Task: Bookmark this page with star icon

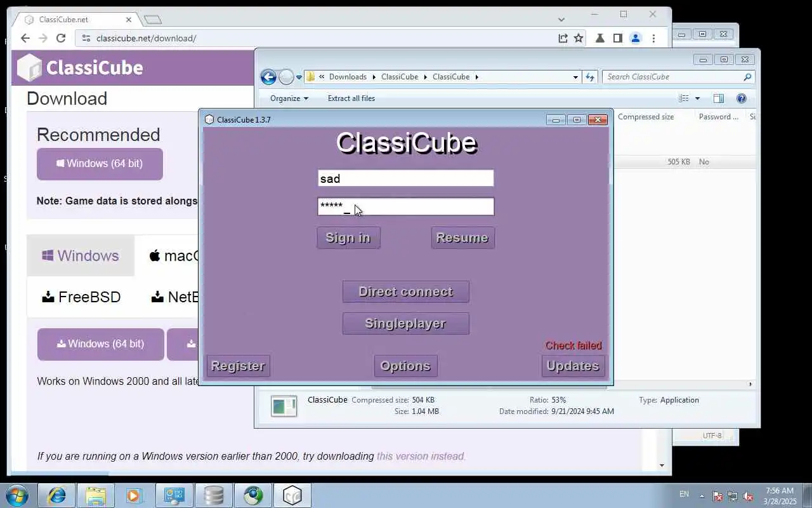Action: pos(579,38)
